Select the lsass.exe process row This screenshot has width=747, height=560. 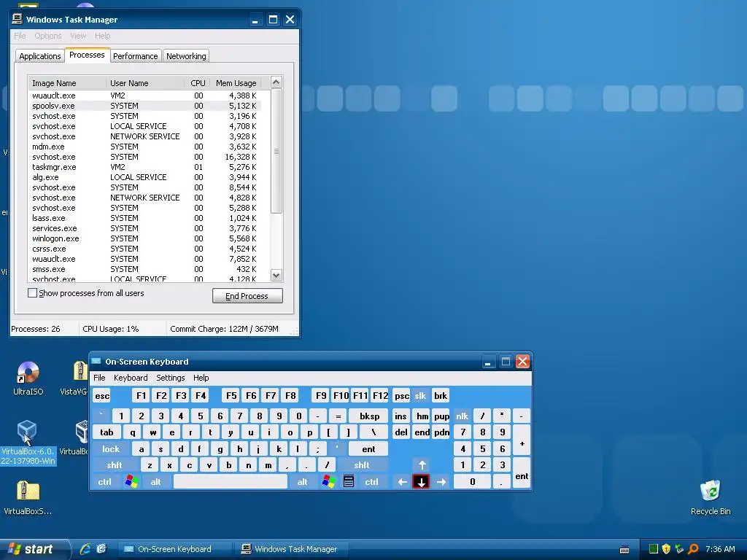(145, 218)
